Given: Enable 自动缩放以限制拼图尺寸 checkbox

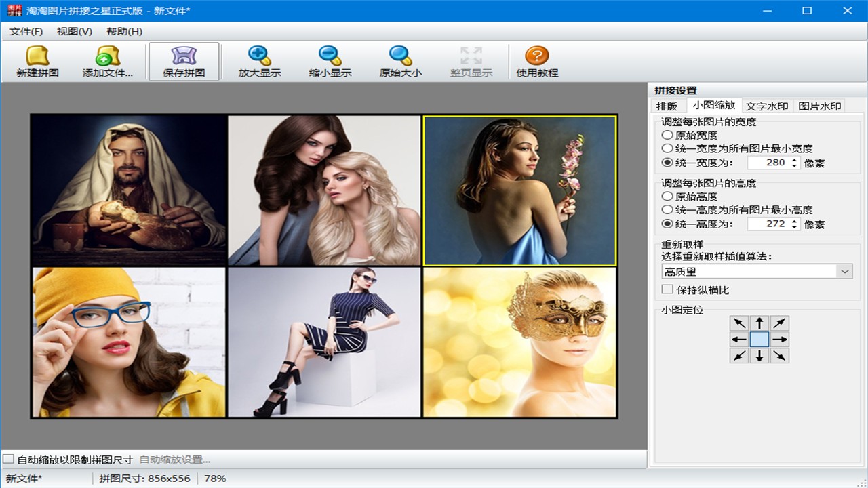Looking at the screenshot, I should point(8,460).
